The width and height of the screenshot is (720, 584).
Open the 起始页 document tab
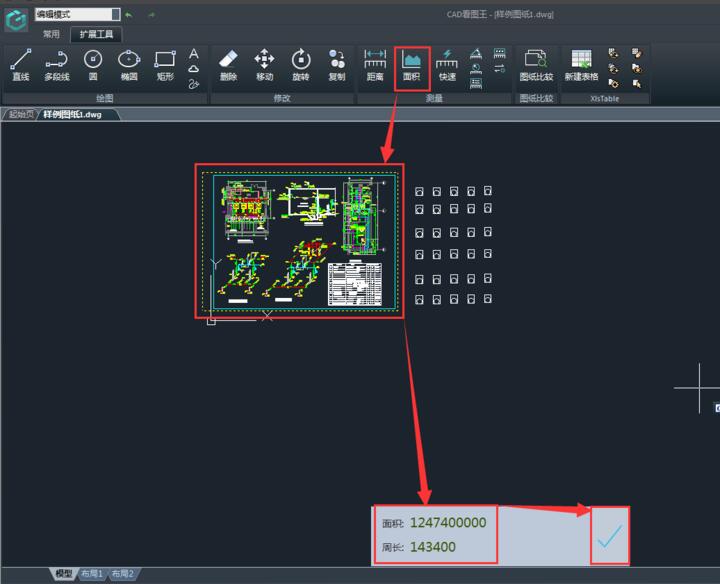pos(22,114)
